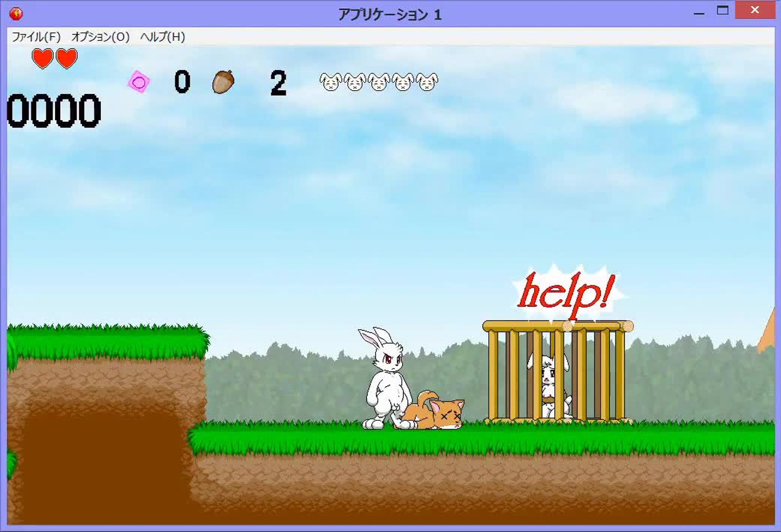Click the 0000 score counter
This screenshot has height=532, width=781.
54,111
